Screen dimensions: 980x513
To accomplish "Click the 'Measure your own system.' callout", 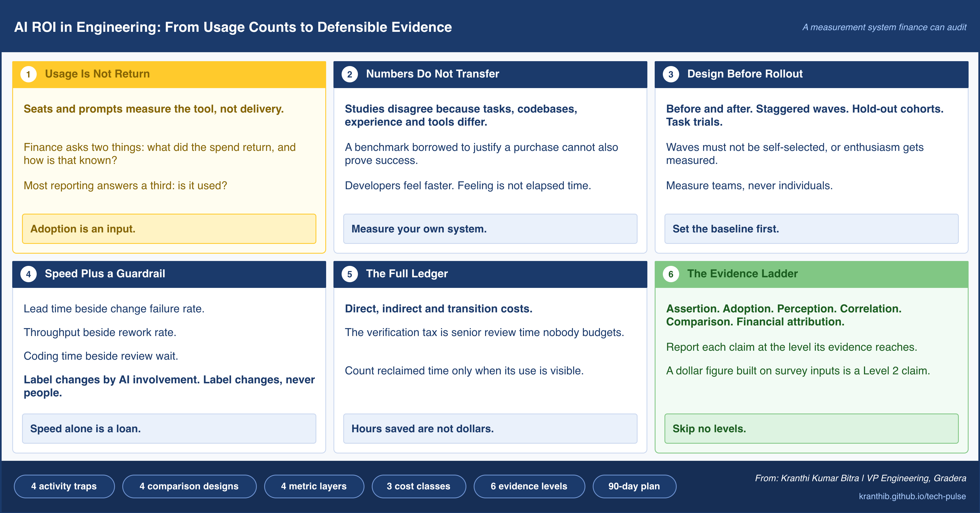I will tap(490, 229).
